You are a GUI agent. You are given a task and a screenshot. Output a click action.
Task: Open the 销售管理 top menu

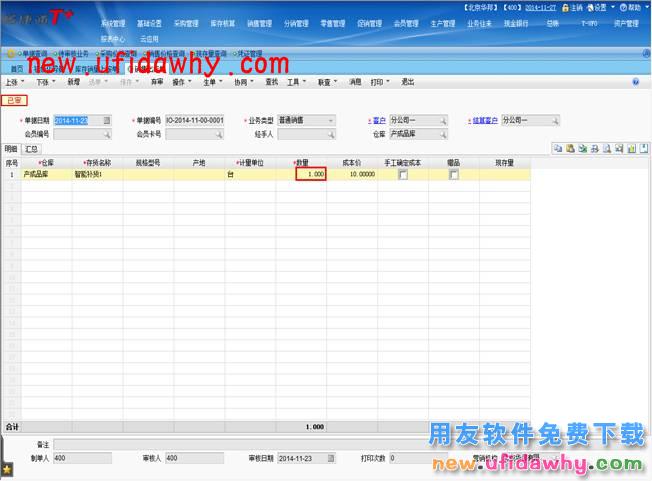pyautogui.click(x=259, y=23)
